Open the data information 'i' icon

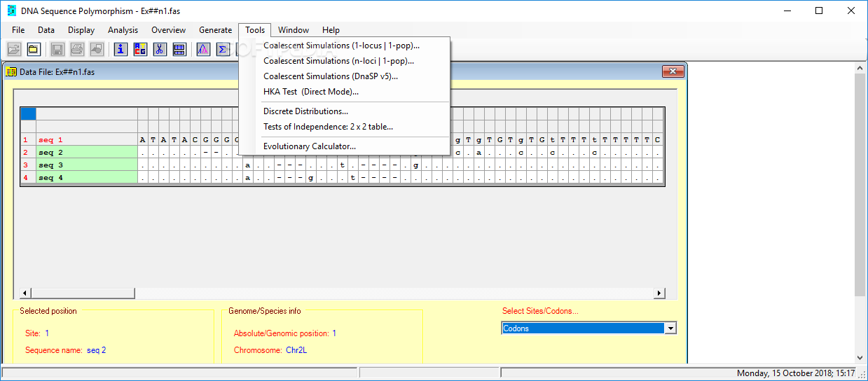coord(120,49)
